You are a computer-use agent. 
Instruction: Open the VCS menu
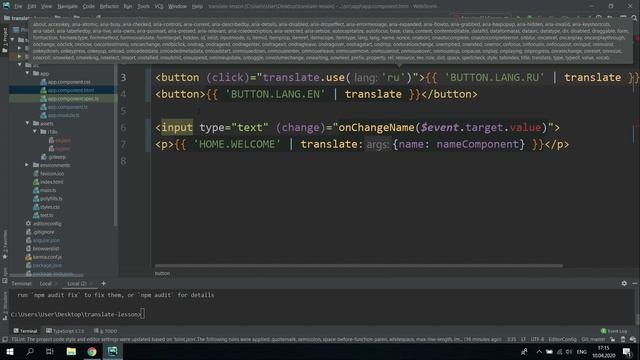point(159,7)
